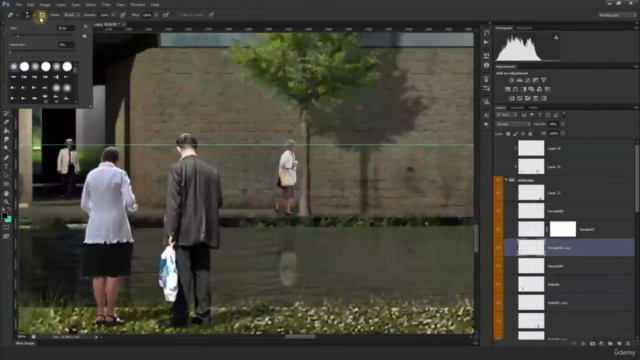This screenshot has height=360, width=640.
Task: Hide the Layer 22 layer
Action: (x=498, y=193)
